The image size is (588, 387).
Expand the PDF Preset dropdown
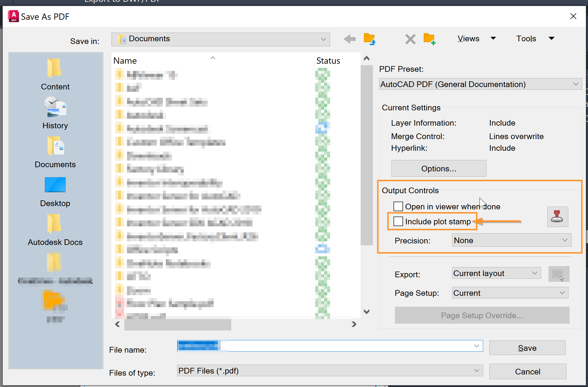[480, 84]
